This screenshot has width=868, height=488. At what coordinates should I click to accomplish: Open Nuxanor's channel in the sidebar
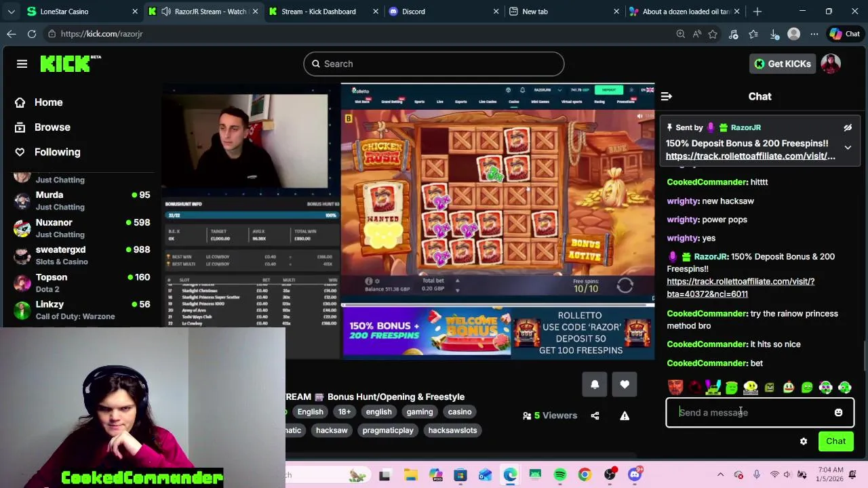click(x=83, y=228)
